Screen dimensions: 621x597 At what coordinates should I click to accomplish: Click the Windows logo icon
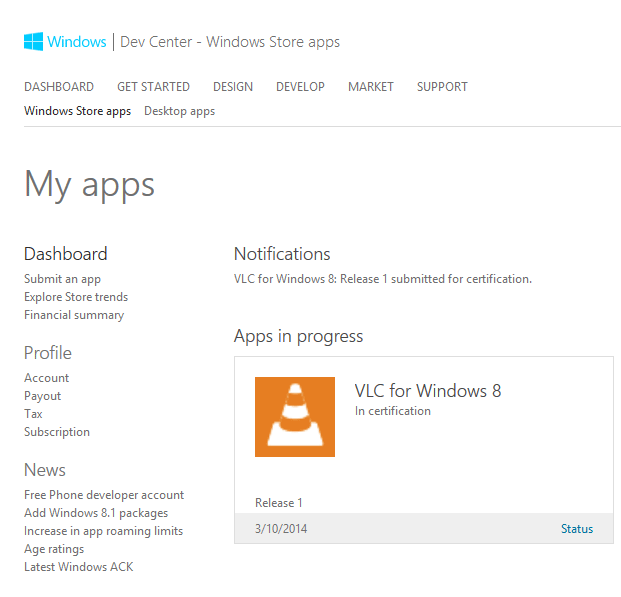[x=33, y=42]
